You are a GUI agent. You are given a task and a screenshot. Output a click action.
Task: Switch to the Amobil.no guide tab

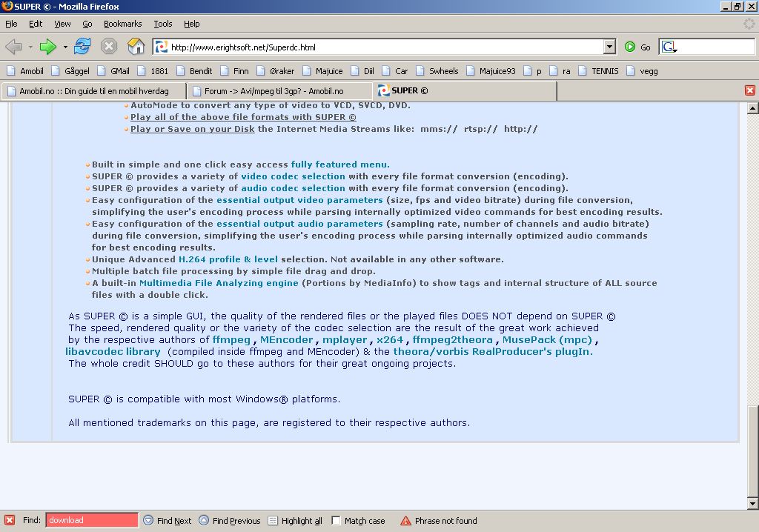pyautogui.click(x=94, y=91)
